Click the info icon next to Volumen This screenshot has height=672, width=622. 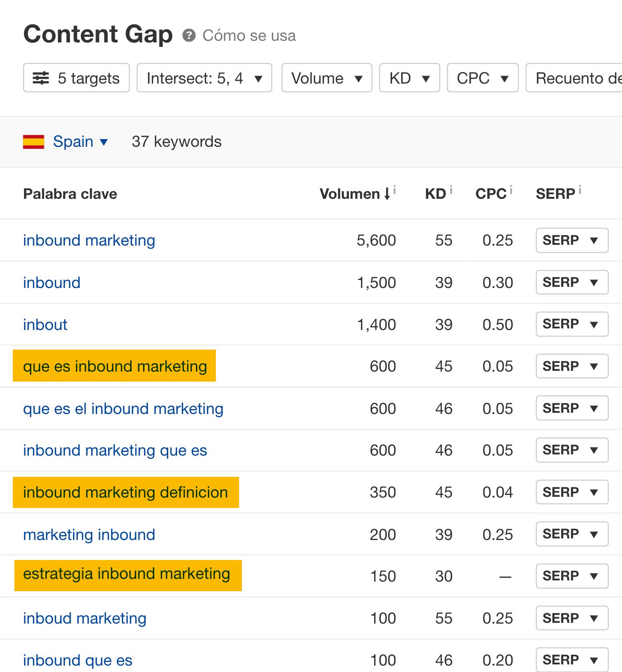pyautogui.click(x=394, y=190)
